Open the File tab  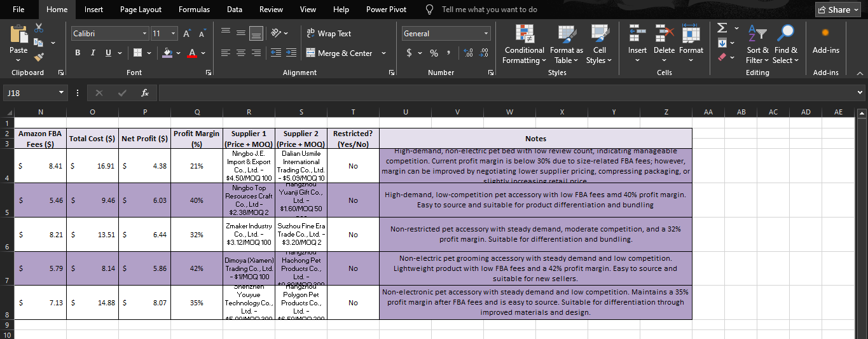coord(18,10)
